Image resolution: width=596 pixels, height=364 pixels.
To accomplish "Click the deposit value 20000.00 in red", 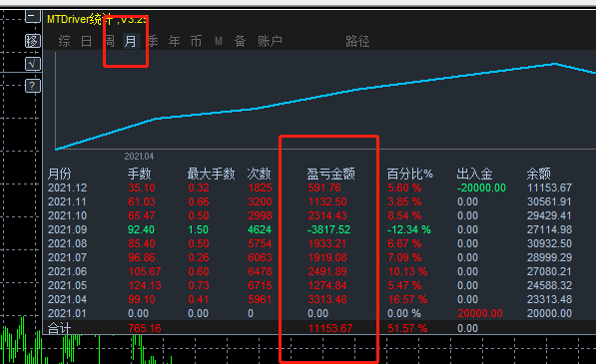I will tap(480, 313).
